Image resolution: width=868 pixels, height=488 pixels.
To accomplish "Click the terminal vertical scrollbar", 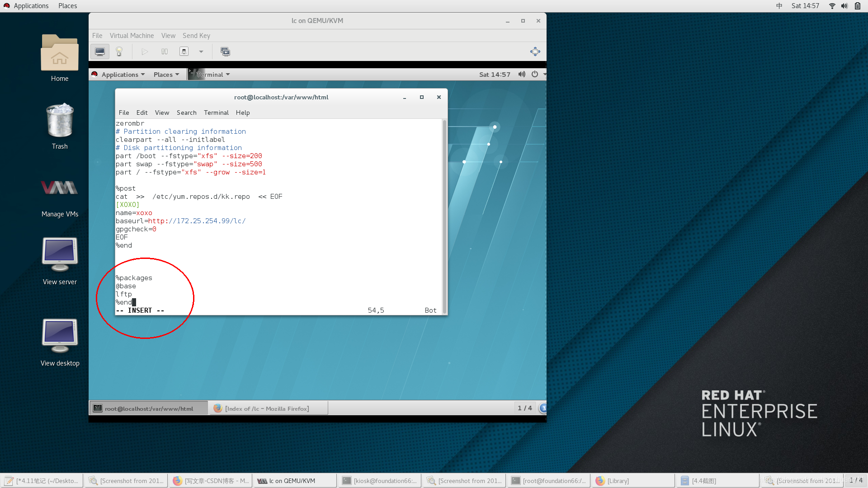I will click(x=444, y=216).
